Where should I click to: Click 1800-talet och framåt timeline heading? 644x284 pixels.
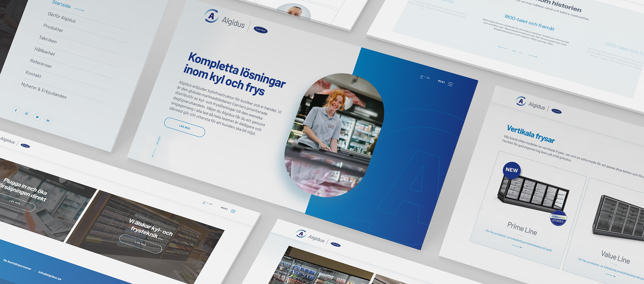click(529, 23)
